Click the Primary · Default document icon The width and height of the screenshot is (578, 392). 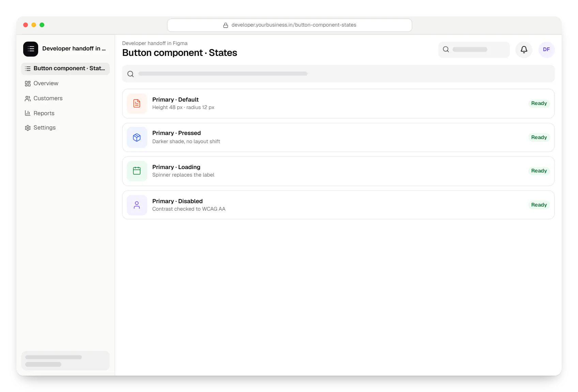[x=137, y=103]
